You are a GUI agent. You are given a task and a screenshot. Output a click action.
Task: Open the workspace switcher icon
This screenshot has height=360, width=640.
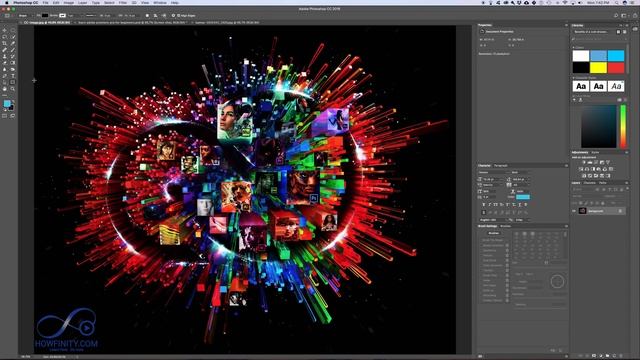click(x=624, y=16)
